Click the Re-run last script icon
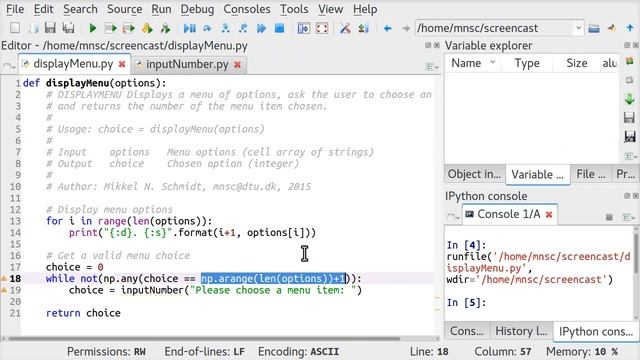 click(x=165, y=28)
